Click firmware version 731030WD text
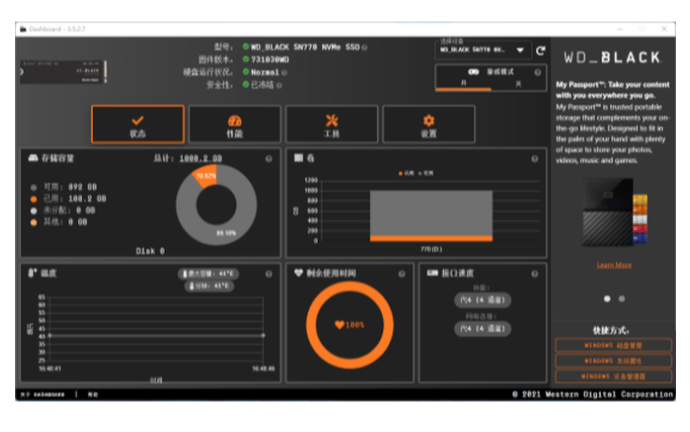Screen dimensions: 690x432 click(270, 59)
